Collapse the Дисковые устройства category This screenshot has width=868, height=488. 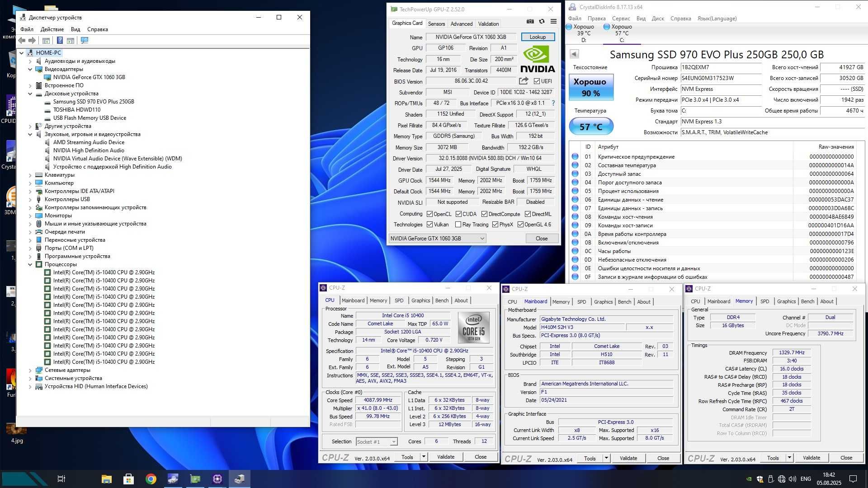(x=30, y=94)
